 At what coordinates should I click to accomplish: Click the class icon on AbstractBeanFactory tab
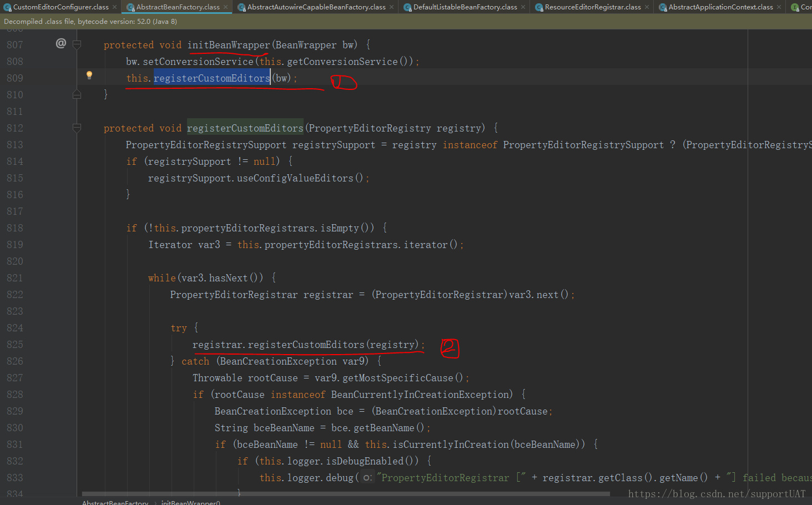[x=130, y=7]
